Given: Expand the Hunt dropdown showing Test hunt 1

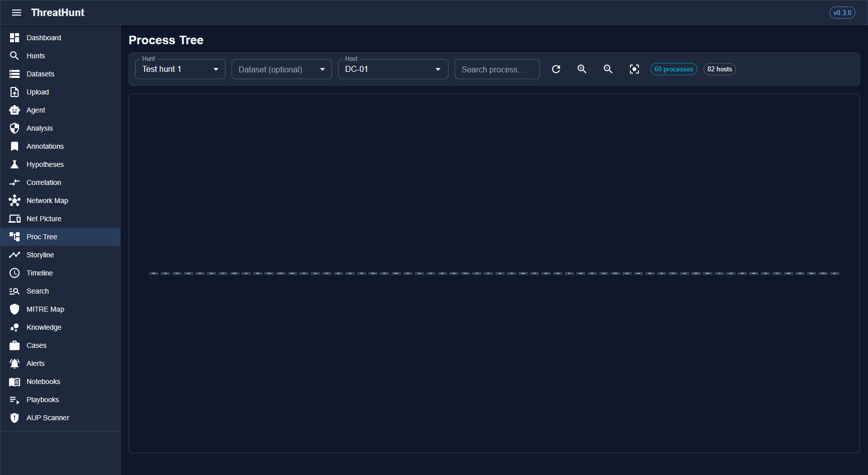Looking at the screenshot, I should pyautogui.click(x=180, y=69).
